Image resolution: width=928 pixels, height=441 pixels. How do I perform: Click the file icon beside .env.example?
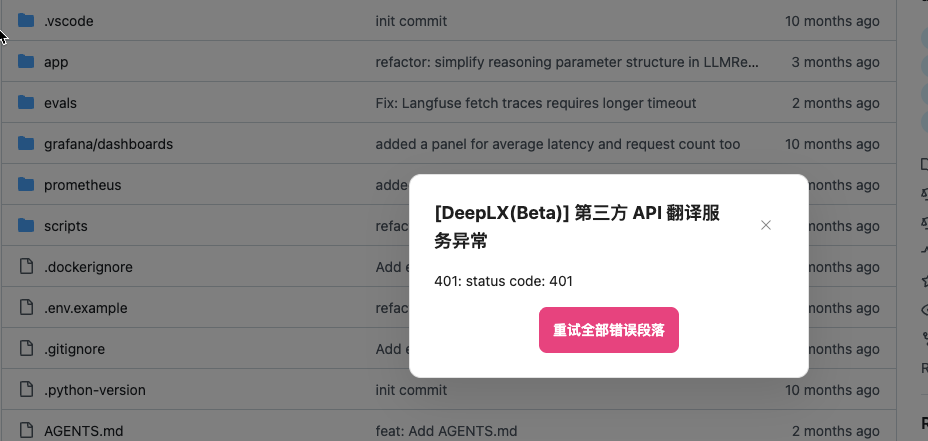point(25,307)
